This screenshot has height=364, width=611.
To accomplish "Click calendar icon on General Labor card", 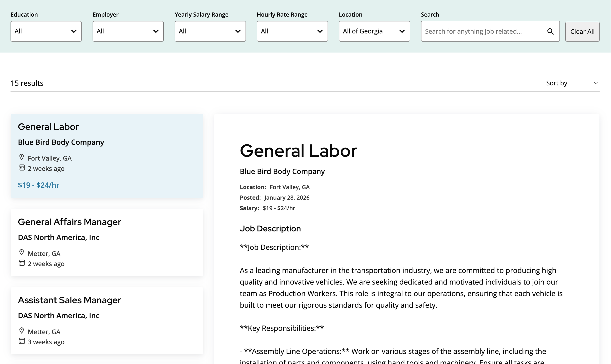I will click(22, 168).
